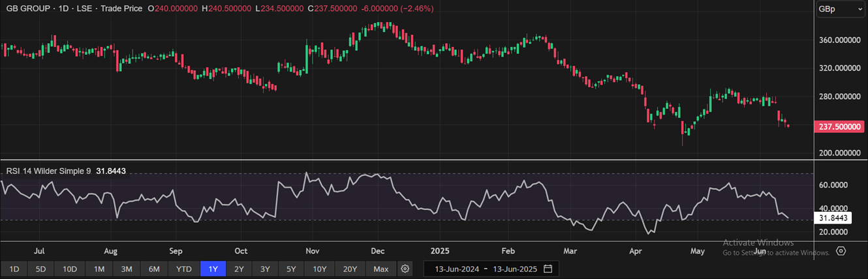Show the Max history range
868x279 pixels.
click(x=381, y=269)
